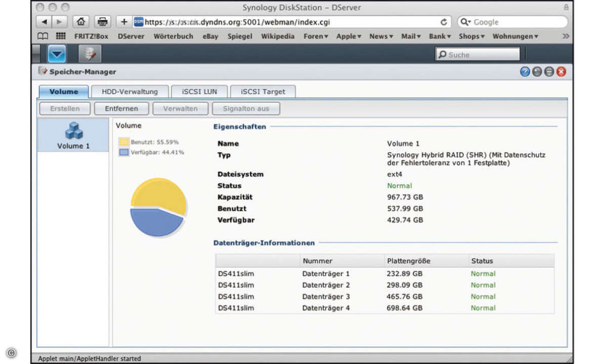Screen dimensions: 607x364
Task: Click the site icon beside the URL
Action: [139, 22]
